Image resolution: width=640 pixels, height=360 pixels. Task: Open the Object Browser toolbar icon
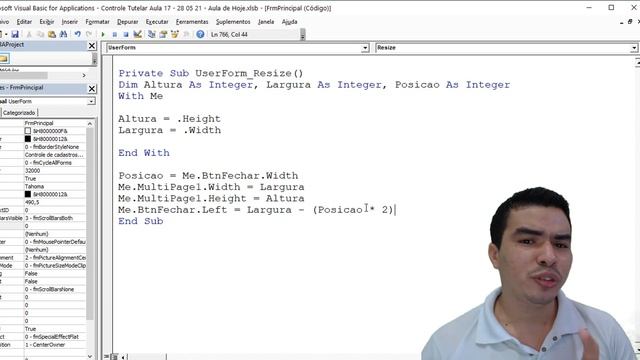tap(175, 34)
